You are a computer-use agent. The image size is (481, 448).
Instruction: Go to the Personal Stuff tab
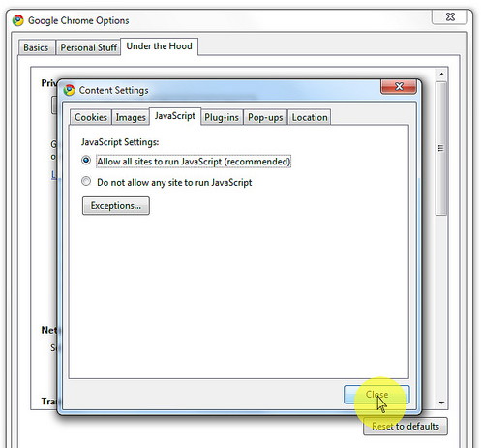point(89,47)
